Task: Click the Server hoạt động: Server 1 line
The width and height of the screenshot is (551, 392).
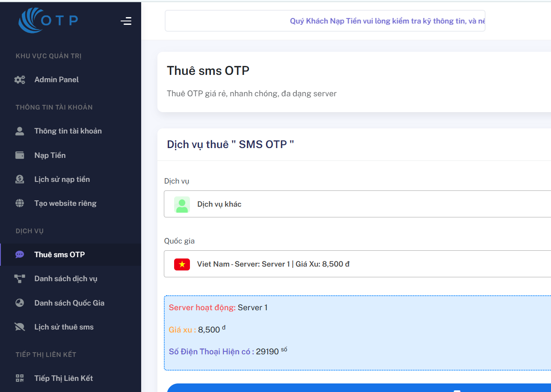Action: (218, 307)
